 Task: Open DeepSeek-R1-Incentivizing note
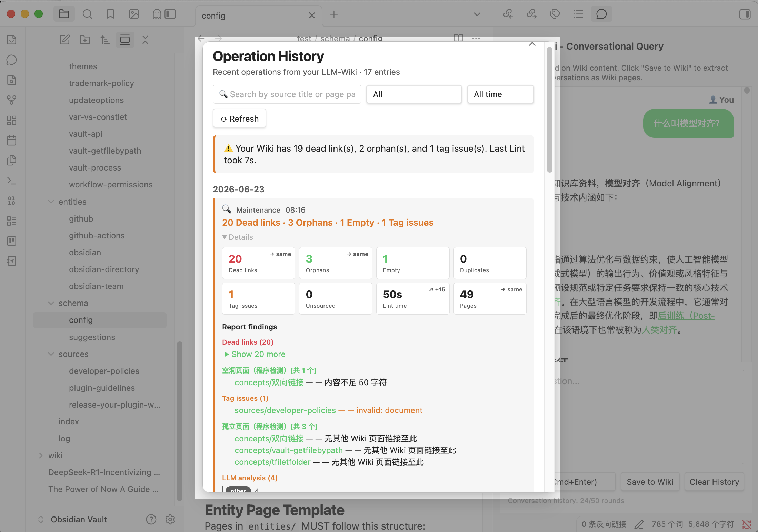104,472
